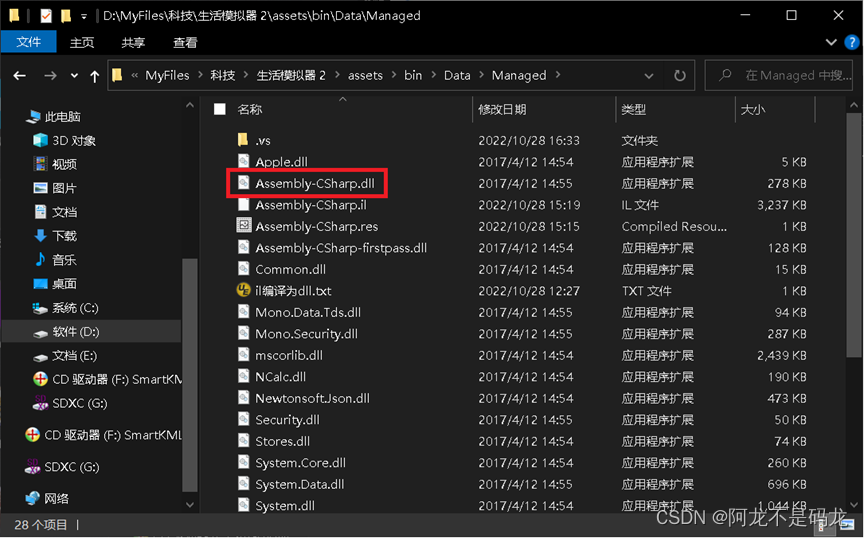
Task: Navigate to 生活模拟器 2 breadcrumb
Action: point(291,75)
